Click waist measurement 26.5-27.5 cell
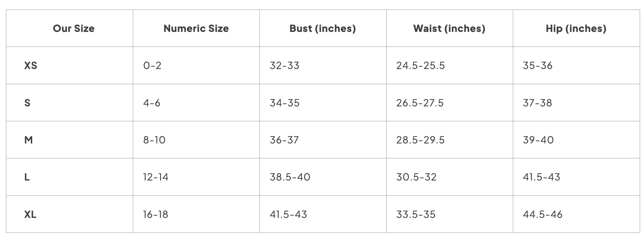Image resolution: width=644 pixels, height=245 pixels. [x=420, y=103]
